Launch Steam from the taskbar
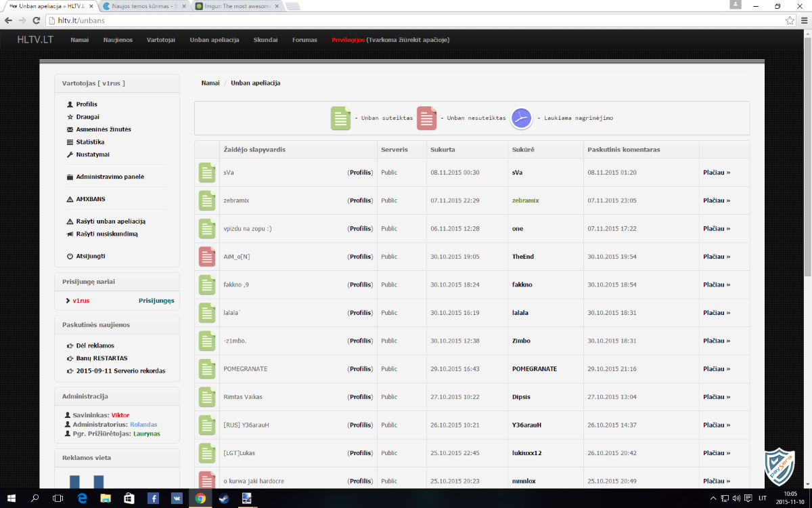Screen dimensions: 812x508 coord(223,499)
